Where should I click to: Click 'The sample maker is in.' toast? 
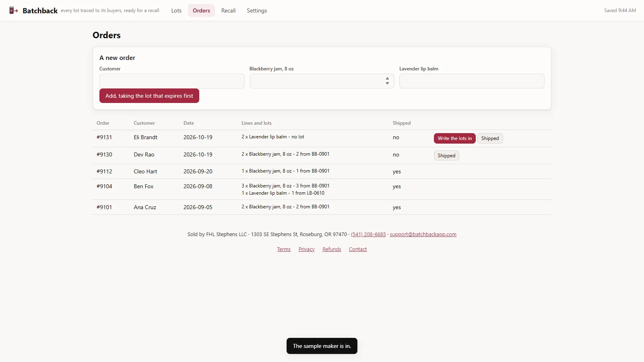(x=322, y=346)
